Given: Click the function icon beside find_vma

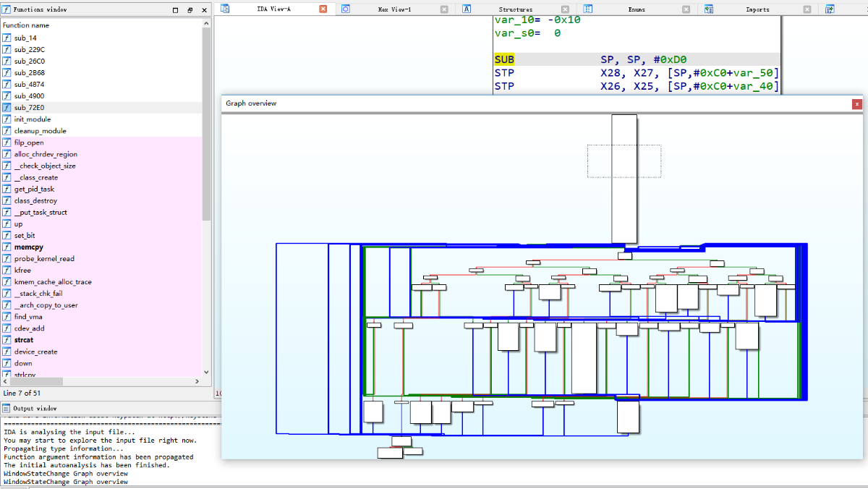Looking at the screenshot, I should click(x=7, y=317).
